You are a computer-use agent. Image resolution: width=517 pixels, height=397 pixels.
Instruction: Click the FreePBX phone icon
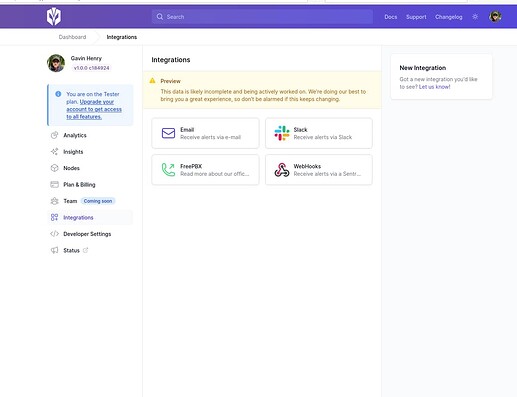click(168, 170)
